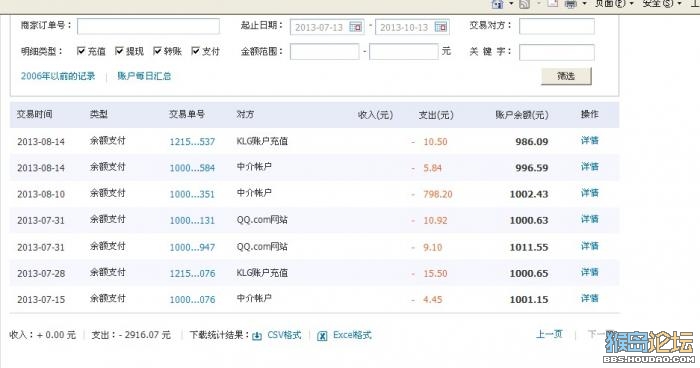Screen dimensions: 700x368
Task: Focus the maximum 金额范围 input field
Action: pos(404,51)
